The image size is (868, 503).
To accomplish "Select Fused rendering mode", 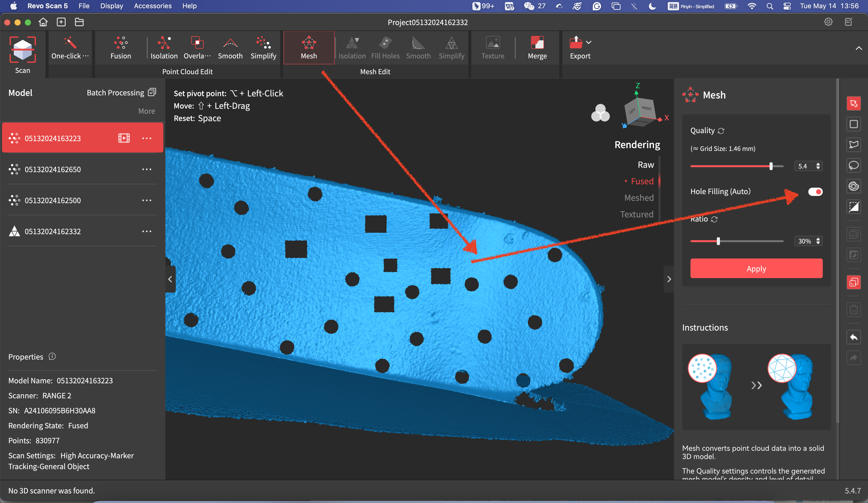I will (x=642, y=181).
